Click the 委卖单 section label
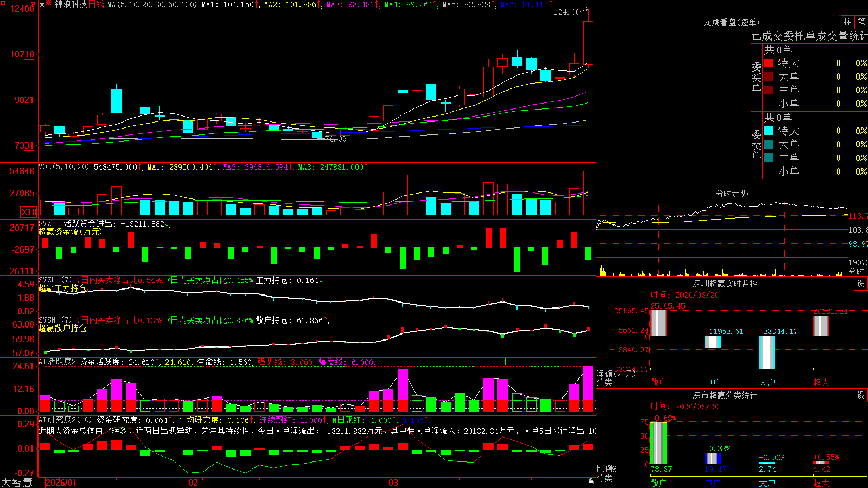This screenshot has width=868, height=488. pyautogui.click(x=756, y=145)
